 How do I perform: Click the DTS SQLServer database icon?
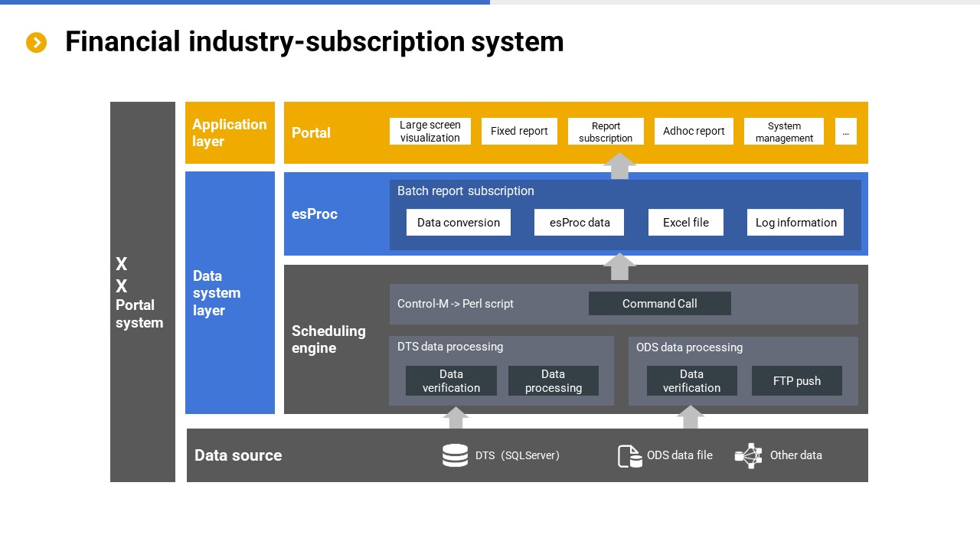tap(455, 455)
